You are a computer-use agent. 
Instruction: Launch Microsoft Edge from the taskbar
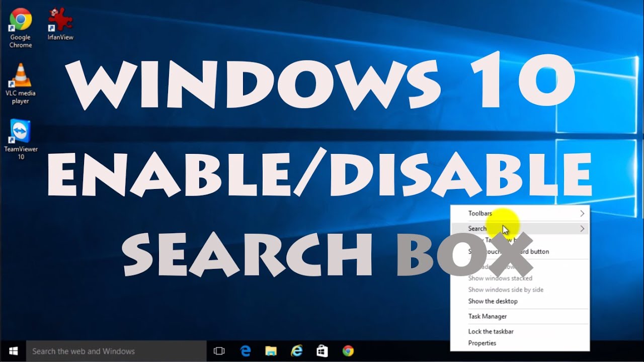(x=245, y=351)
